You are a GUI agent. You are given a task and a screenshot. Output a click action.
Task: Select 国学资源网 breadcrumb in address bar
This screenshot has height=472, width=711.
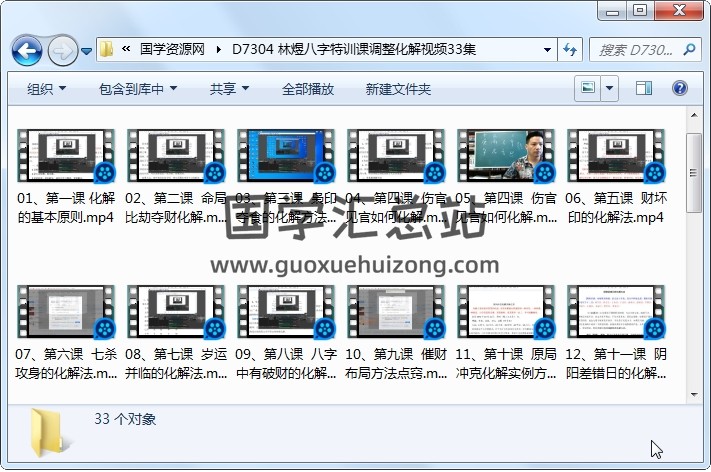(172, 49)
